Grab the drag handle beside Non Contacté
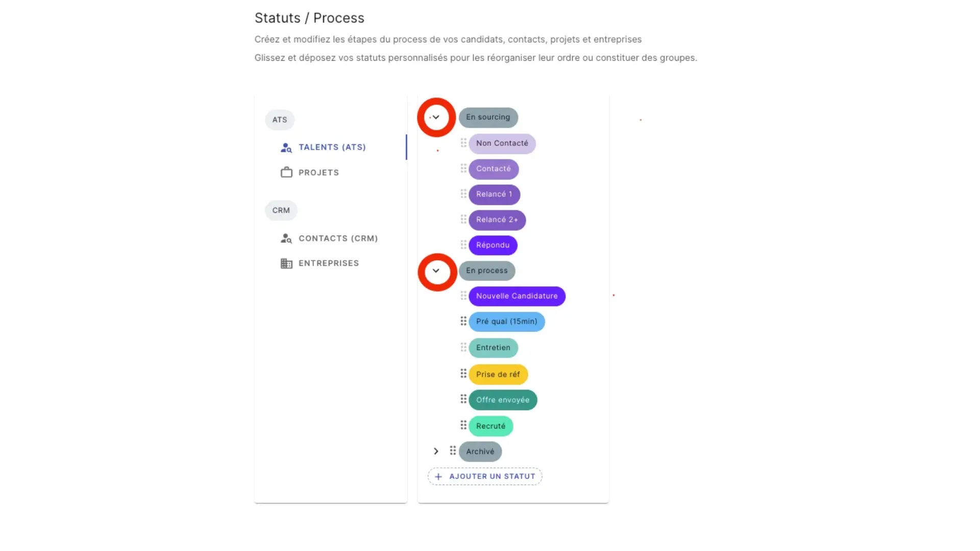Image resolution: width=980 pixels, height=551 pixels. pos(463,143)
